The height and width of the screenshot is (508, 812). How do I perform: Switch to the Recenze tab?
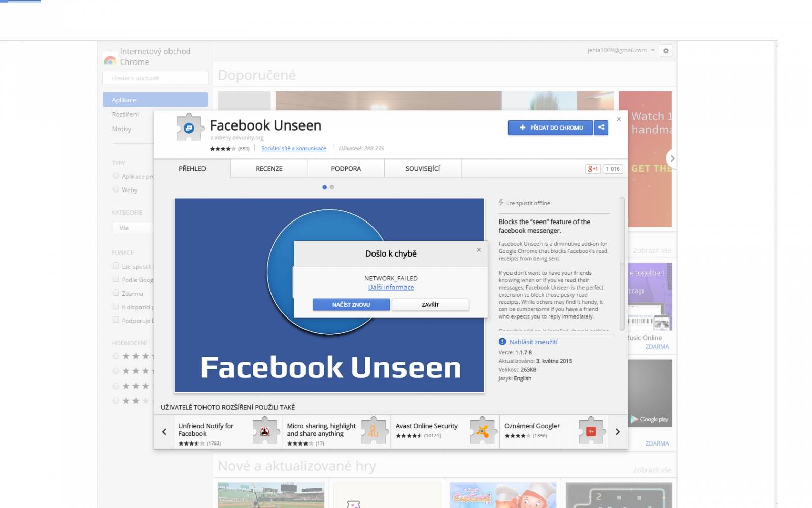(269, 169)
